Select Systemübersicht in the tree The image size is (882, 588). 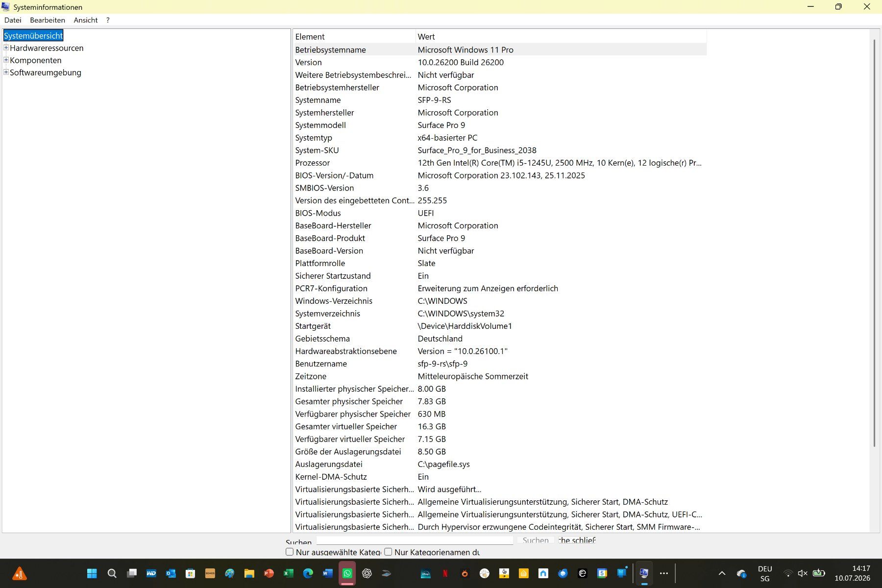click(33, 36)
